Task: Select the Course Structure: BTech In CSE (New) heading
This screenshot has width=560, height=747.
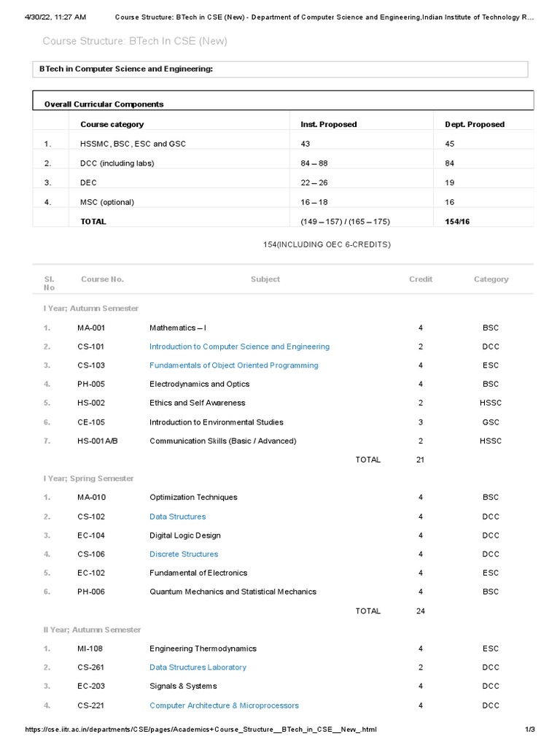Action: coord(135,41)
